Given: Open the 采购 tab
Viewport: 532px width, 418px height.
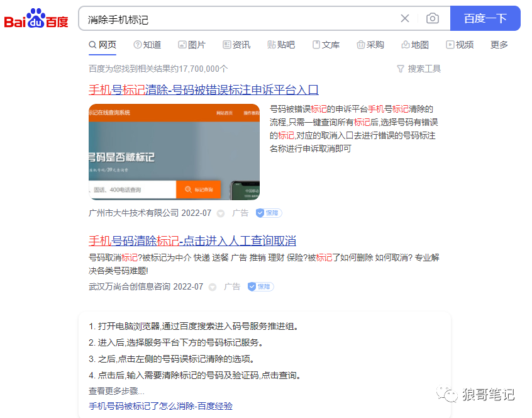Looking at the screenshot, I should point(370,45).
